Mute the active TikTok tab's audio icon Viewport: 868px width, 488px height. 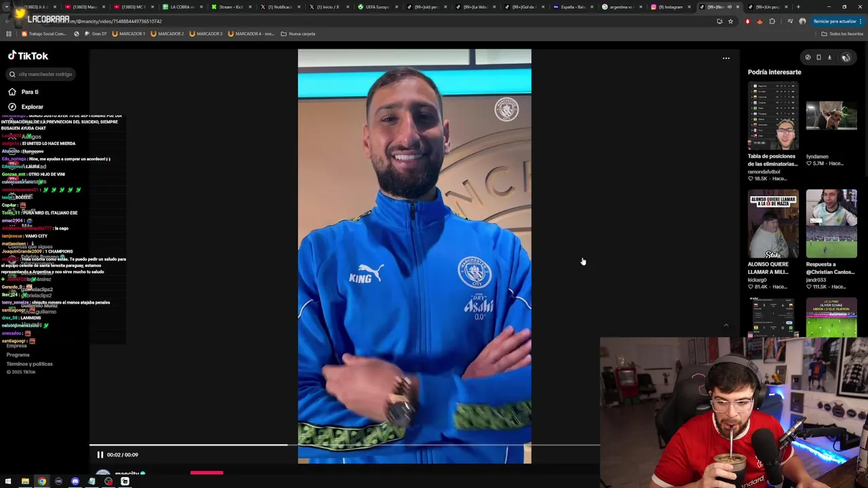[x=728, y=7]
